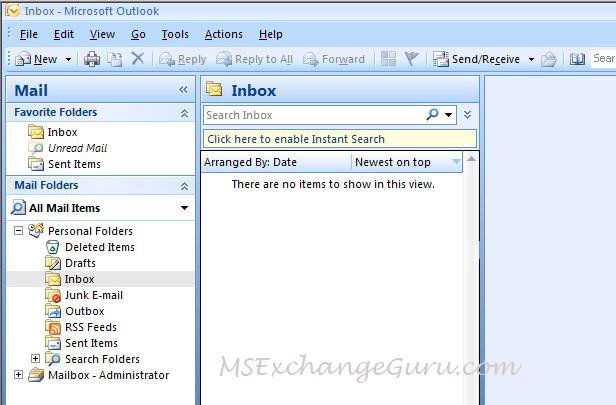Expand the Mailbox - Administrator node
The width and height of the screenshot is (616, 405).
coord(19,375)
